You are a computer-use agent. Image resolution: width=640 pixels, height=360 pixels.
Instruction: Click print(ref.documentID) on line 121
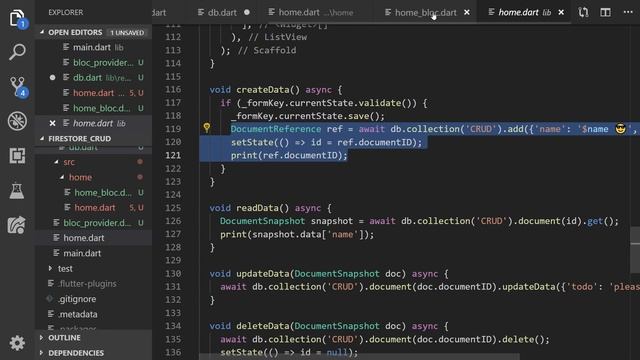click(x=289, y=156)
